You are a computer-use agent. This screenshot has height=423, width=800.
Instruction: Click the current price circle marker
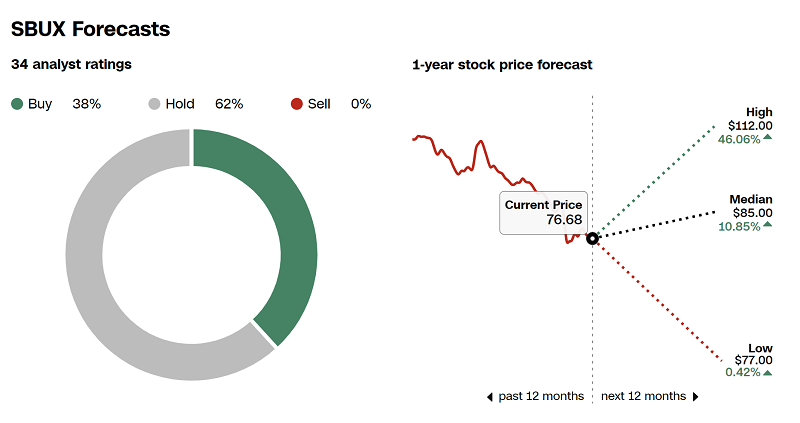tap(592, 238)
